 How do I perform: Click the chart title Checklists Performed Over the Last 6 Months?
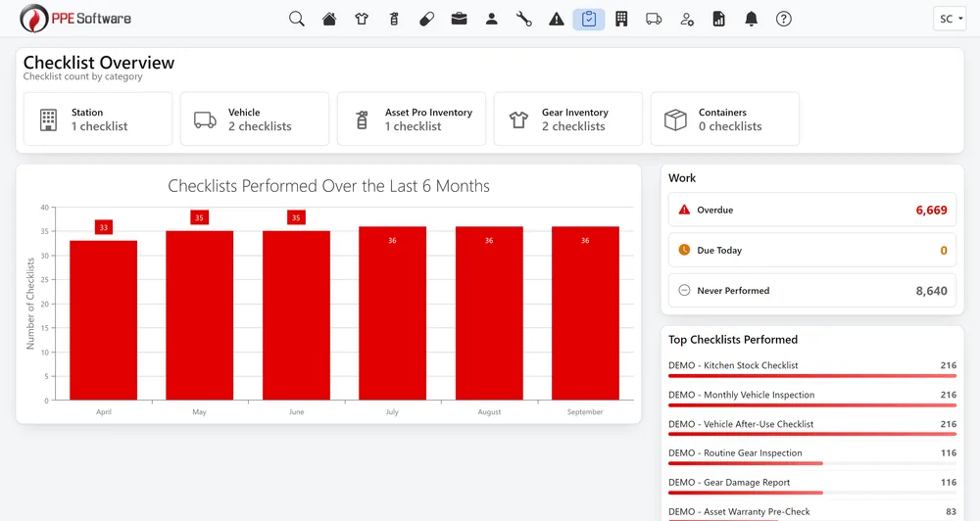328,186
